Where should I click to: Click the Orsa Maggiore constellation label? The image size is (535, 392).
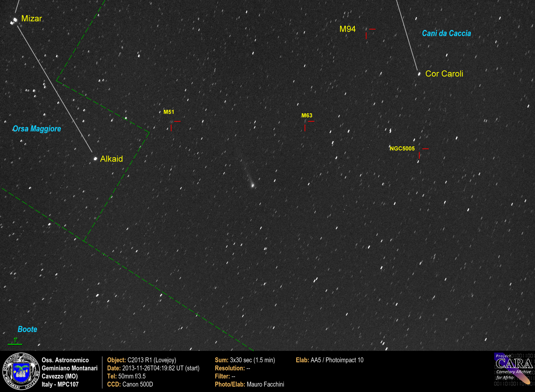pyautogui.click(x=37, y=129)
